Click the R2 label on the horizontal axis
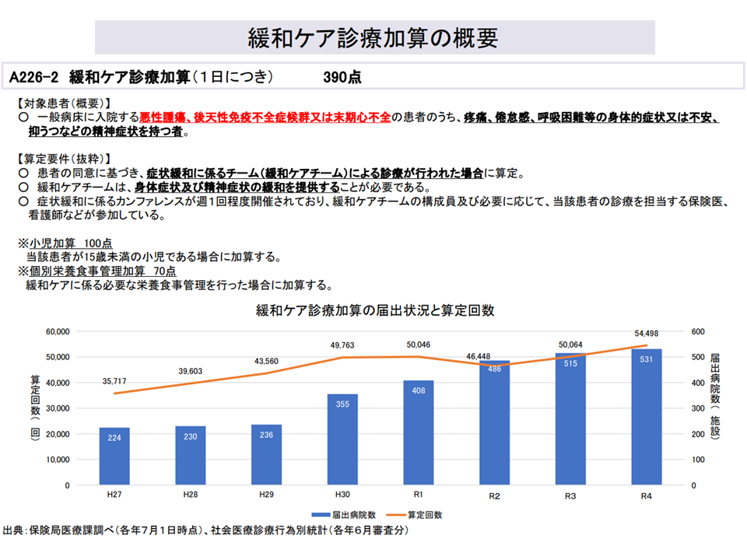 point(494,495)
